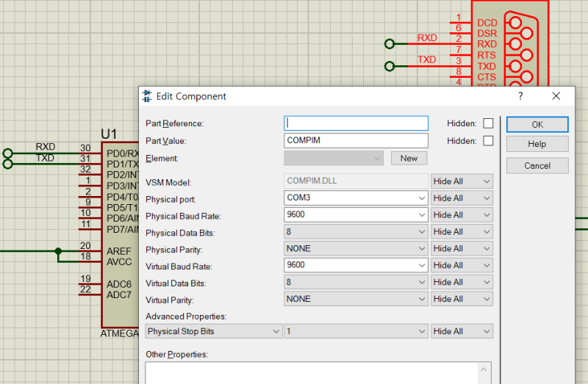Open Hide All dropdown for VSM Model
Screen dimensions: 588x384
(x=462, y=181)
